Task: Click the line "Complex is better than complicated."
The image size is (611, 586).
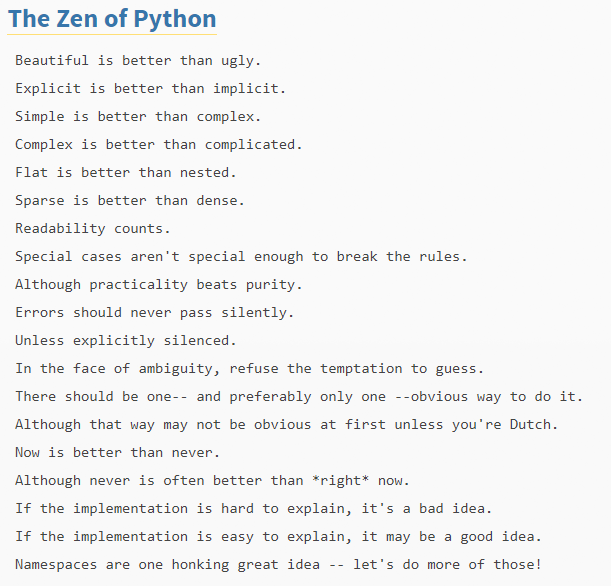Action: point(158,144)
